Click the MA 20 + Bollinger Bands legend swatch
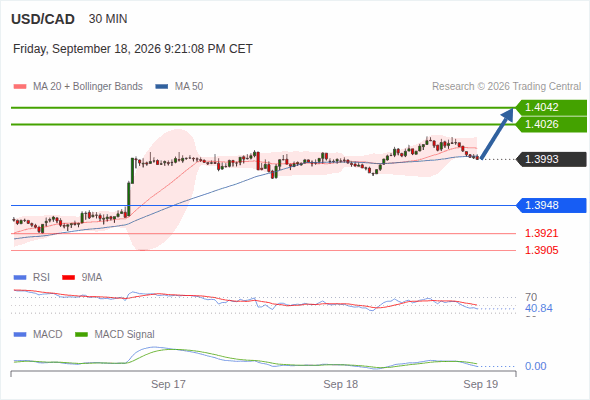Viewport: 590px width, 400px height. click(20, 87)
